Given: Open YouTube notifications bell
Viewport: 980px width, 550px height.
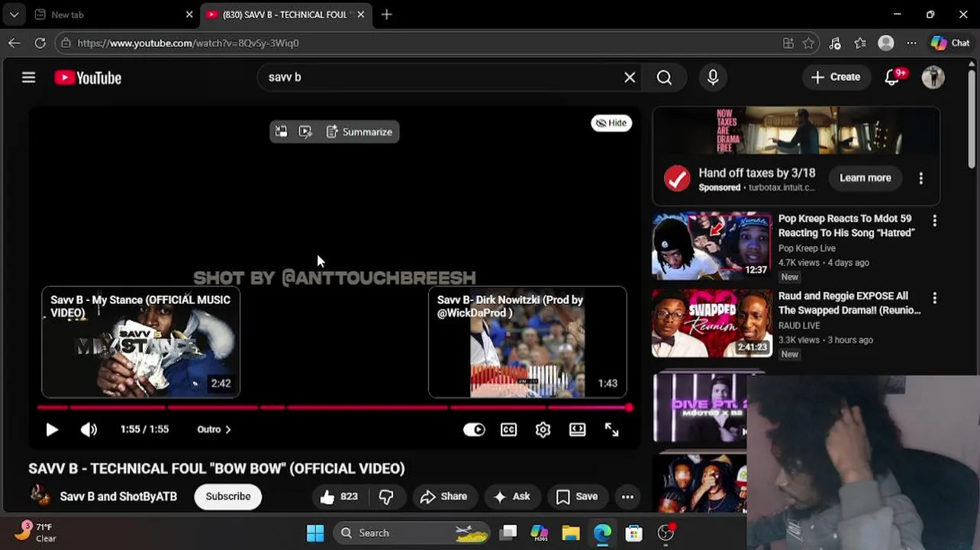Looking at the screenshot, I should pyautogui.click(x=892, y=77).
